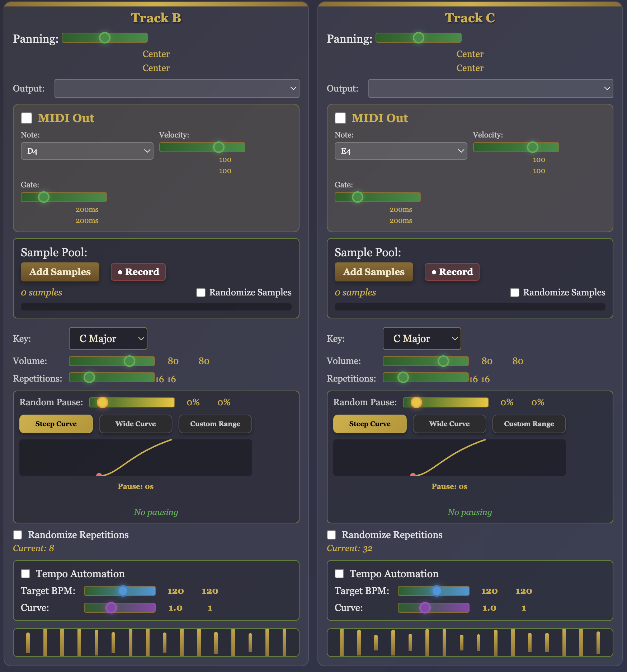Open Key selector on Track C
The image size is (627, 672).
(x=422, y=339)
